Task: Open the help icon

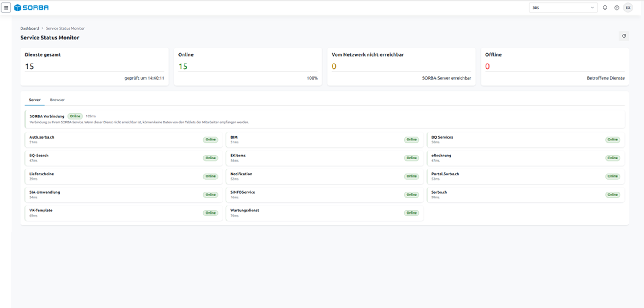Action: pyautogui.click(x=616, y=8)
